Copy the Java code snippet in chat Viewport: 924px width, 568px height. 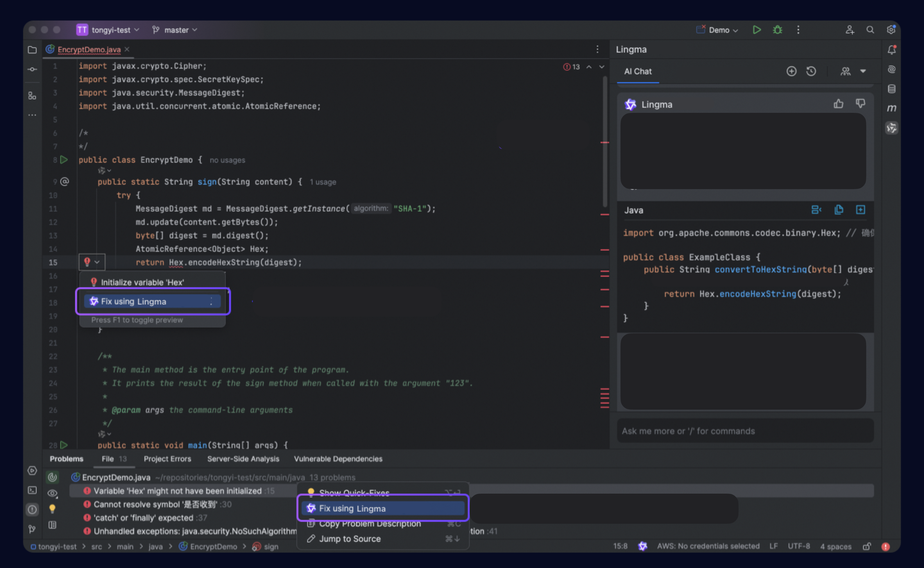pos(838,210)
